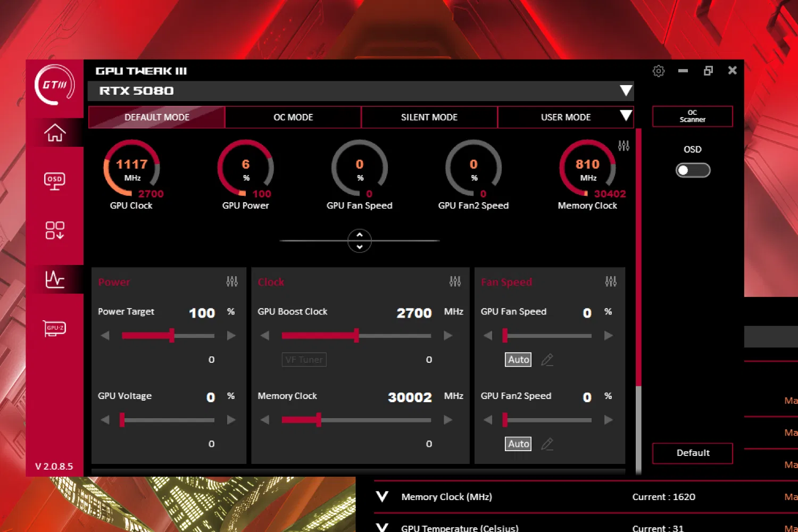Viewport: 798px width, 532px height.
Task: Click the GPU Voltage value 0
Action: pyautogui.click(x=211, y=397)
